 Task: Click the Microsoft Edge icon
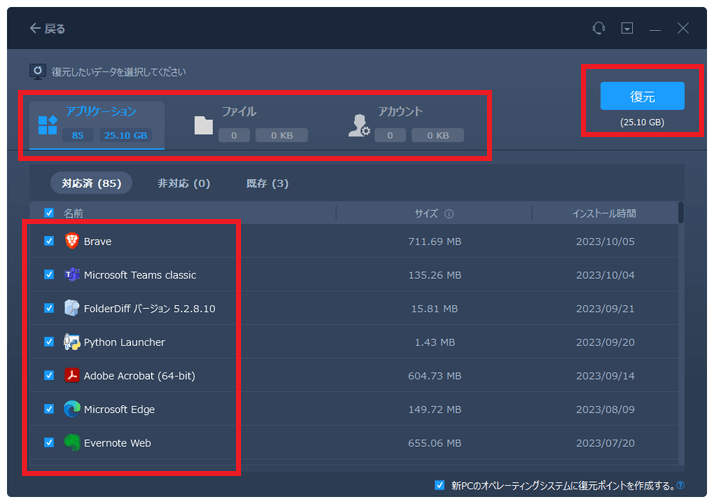coord(72,409)
